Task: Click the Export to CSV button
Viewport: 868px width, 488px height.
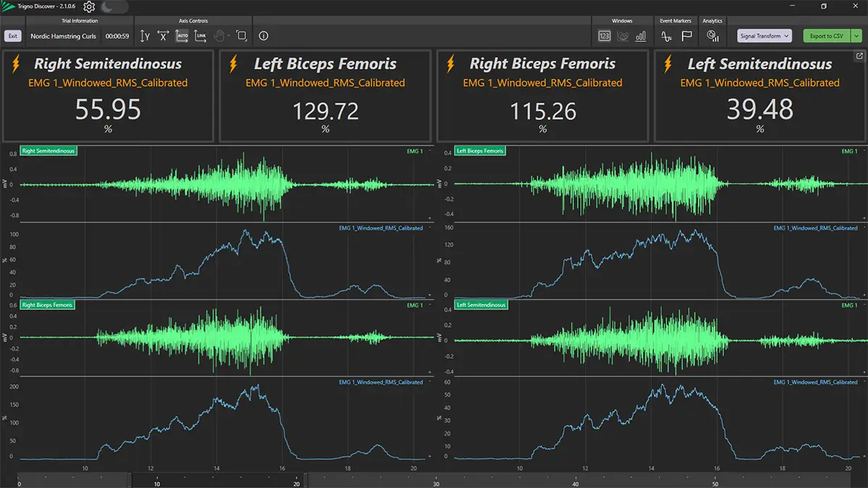Action: [x=826, y=36]
